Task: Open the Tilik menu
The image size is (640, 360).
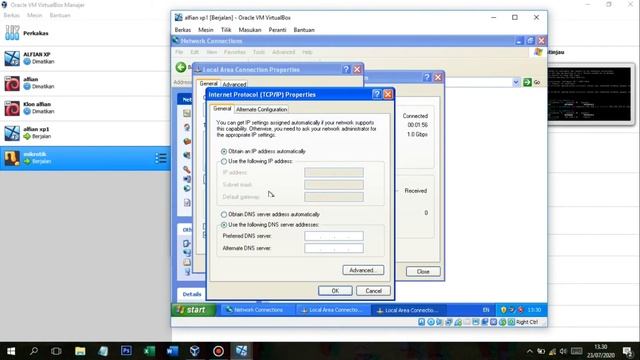Action: click(x=226, y=30)
